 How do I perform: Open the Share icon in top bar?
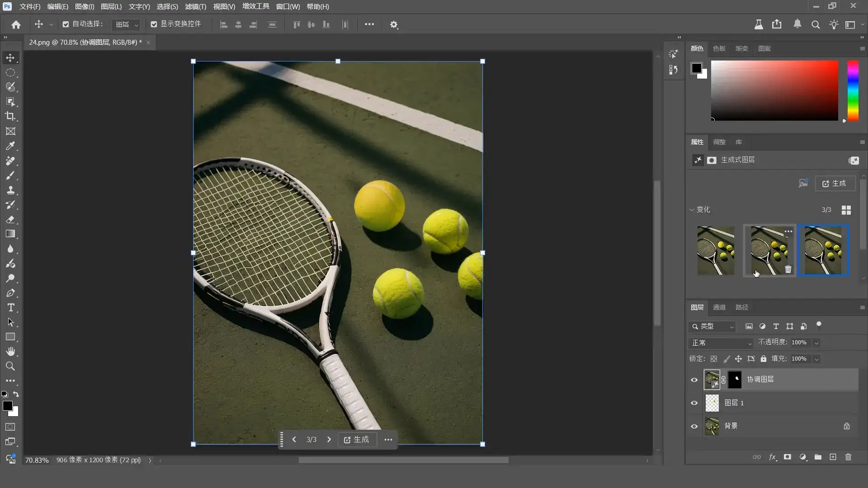coord(777,24)
